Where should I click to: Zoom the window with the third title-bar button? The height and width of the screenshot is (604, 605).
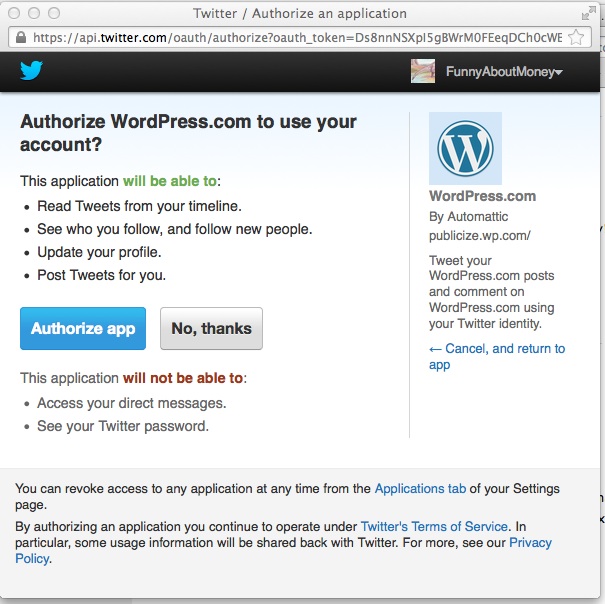click(54, 13)
